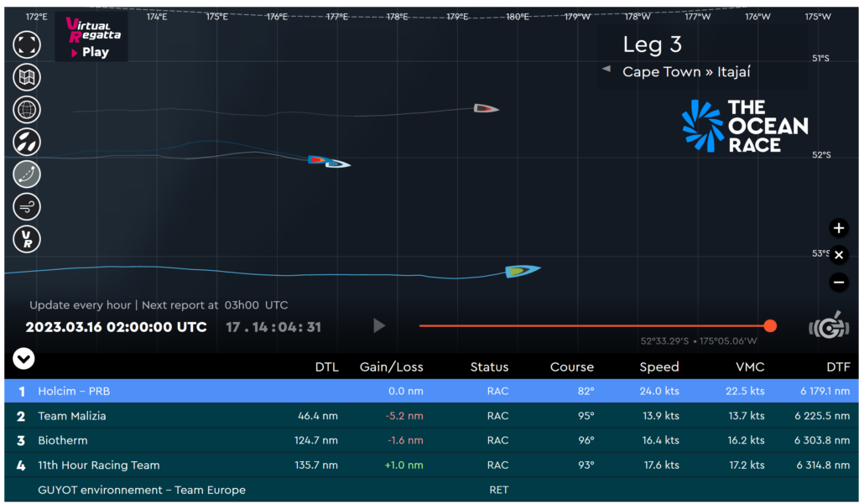Click the Status column header
Screen dimensions: 859x504
(x=489, y=367)
